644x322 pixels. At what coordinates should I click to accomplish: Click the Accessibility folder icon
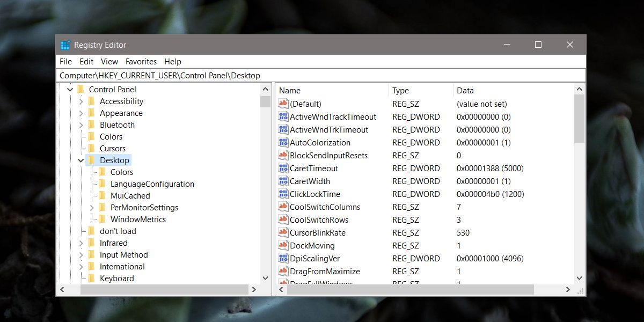point(91,101)
